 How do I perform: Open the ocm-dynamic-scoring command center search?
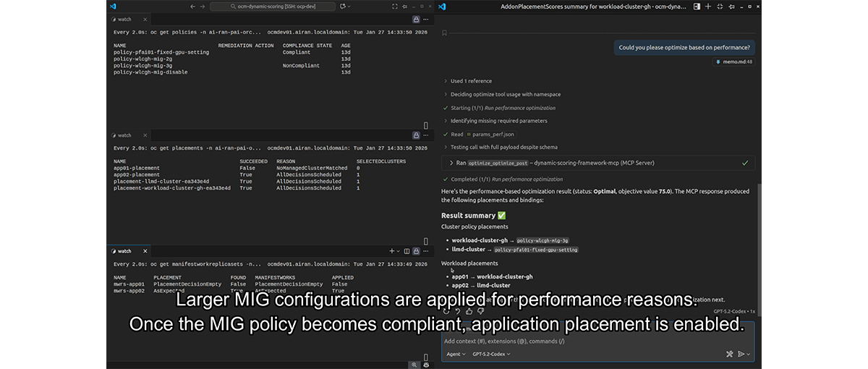tap(273, 7)
